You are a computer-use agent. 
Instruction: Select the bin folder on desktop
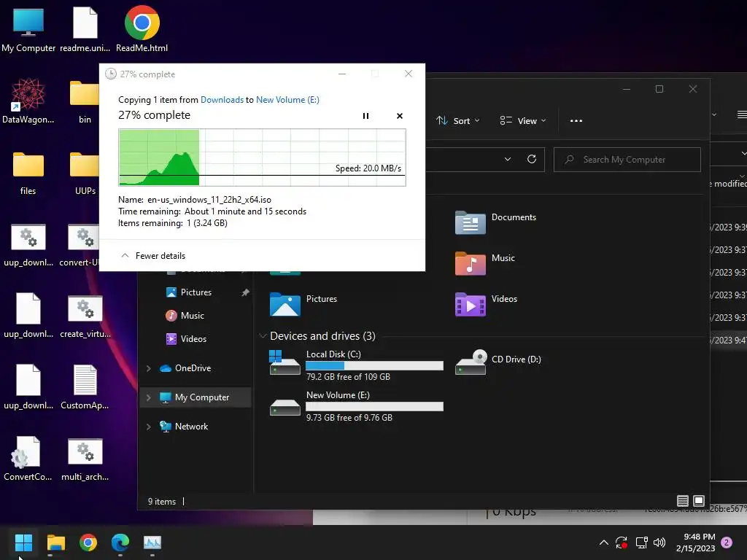click(x=85, y=101)
